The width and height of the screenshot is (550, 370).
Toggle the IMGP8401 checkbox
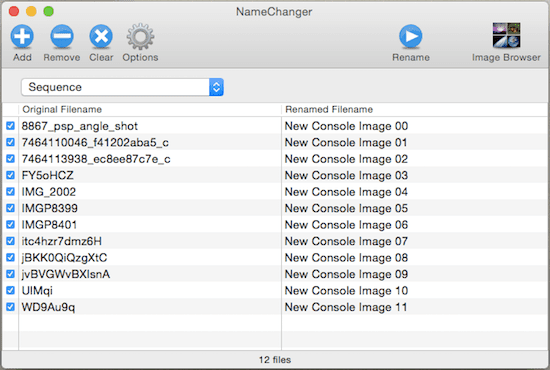[11, 224]
